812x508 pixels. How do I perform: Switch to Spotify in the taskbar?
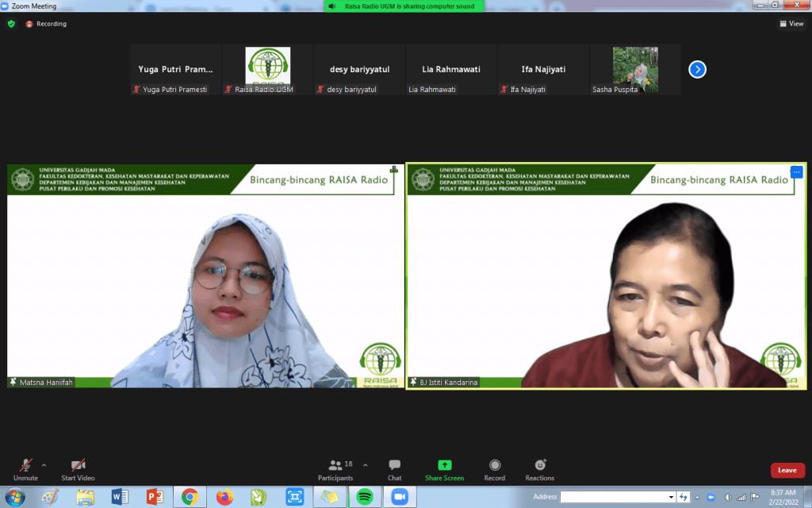tap(365, 497)
